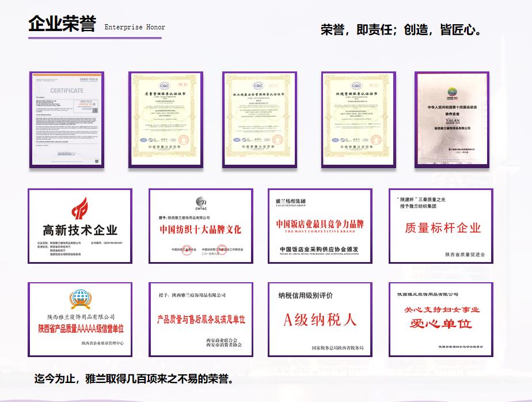Select the 高新技术企业 plaque card
The image size is (532, 402).
click(80, 226)
